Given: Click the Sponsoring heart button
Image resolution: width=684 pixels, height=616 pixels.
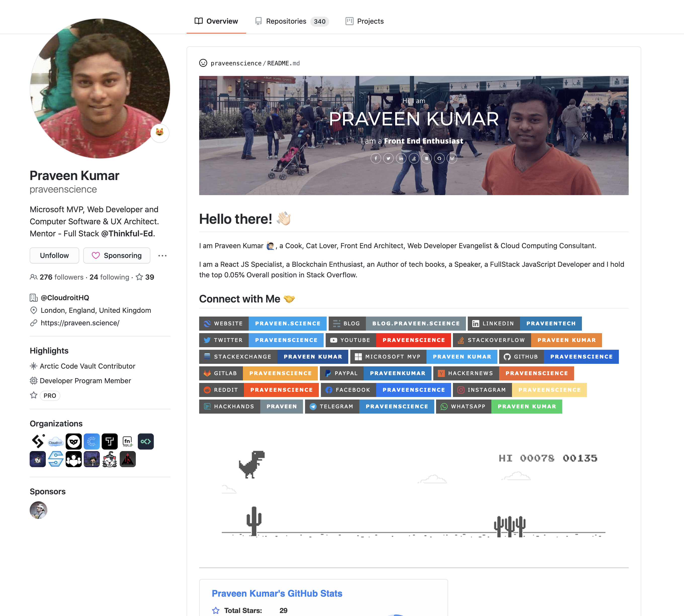Looking at the screenshot, I should 117,255.
